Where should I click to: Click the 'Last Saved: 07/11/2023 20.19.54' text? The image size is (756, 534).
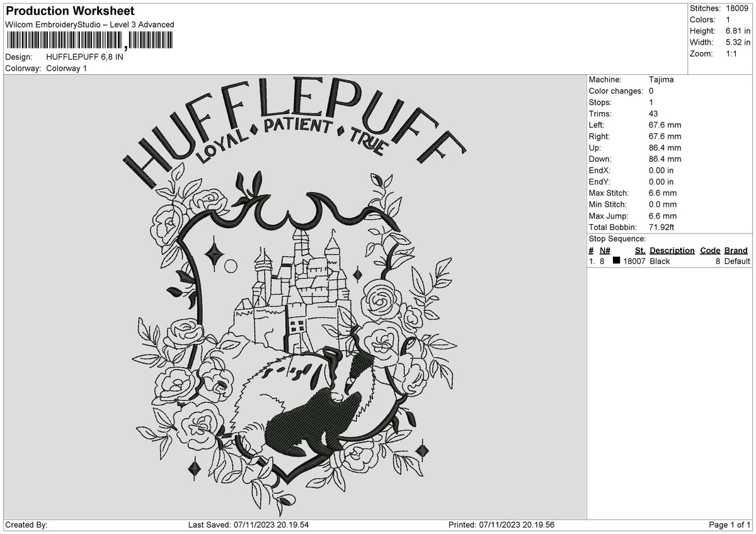click(248, 525)
